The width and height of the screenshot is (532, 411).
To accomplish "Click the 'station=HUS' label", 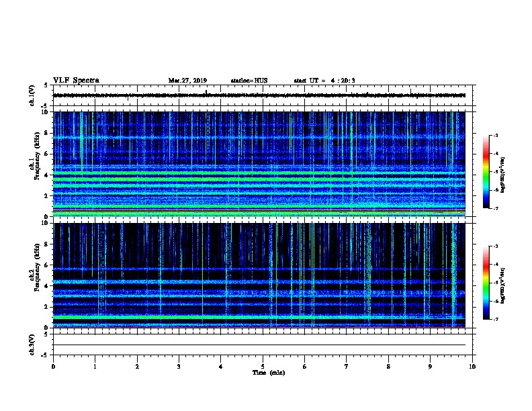I will tap(249, 81).
